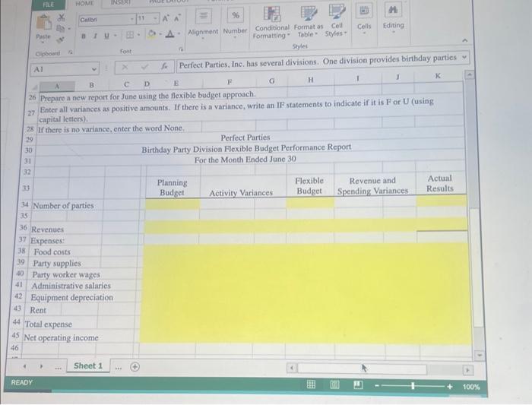The width and height of the screenshot is (532, 405).
Task: Click the Net operating income row label
Action: [x=61, y=338]
